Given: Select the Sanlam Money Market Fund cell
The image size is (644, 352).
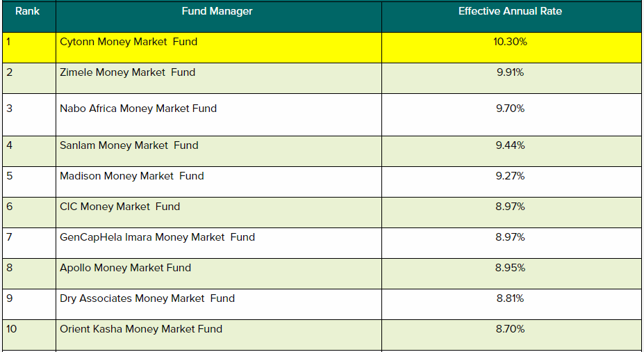Looking at the screenshot, I should [129, 145].
